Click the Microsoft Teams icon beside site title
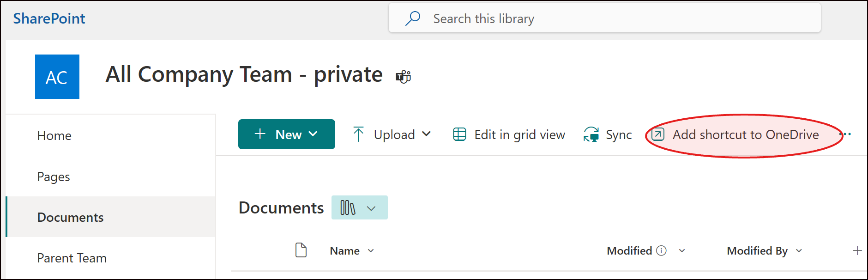Viewport: 868px width, 280px height. (x=403, y=77)
